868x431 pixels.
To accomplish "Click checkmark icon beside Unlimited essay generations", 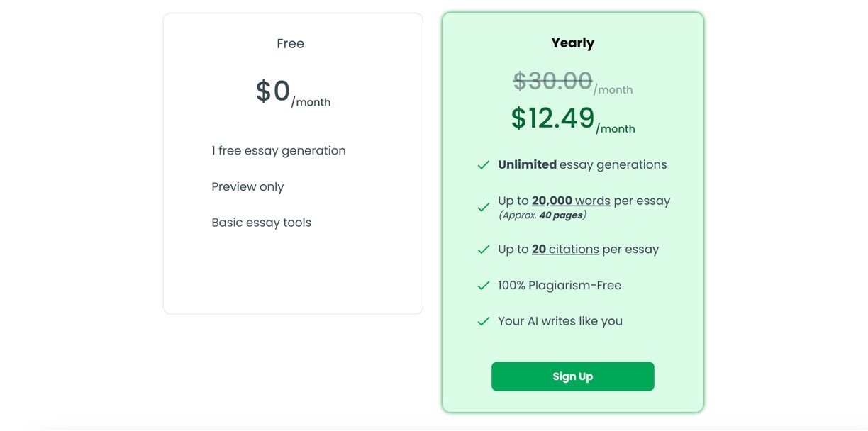I will click(x=484, y=165).
